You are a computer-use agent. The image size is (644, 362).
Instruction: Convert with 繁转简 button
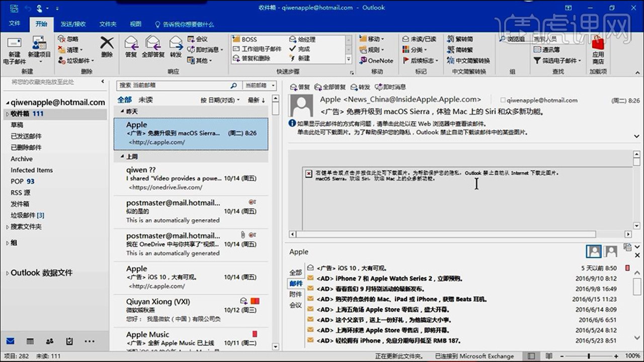click(460, 39)
